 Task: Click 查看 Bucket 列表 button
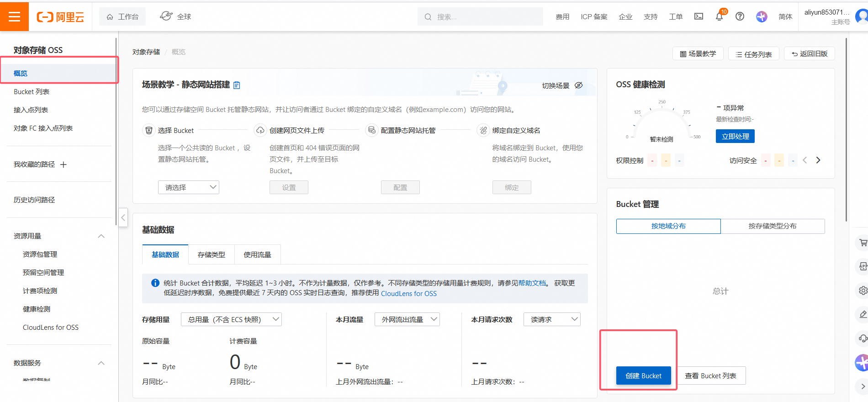[x=711, y=376]
